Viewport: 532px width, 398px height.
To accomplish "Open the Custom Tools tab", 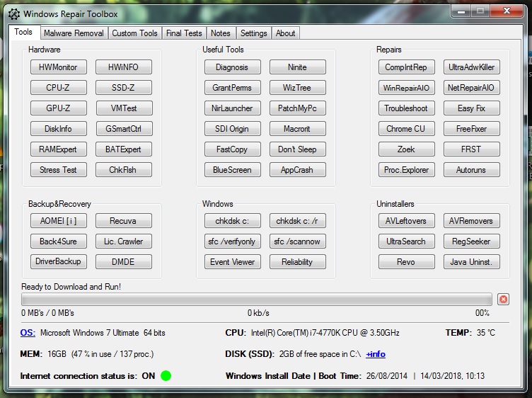I will 134,33.
